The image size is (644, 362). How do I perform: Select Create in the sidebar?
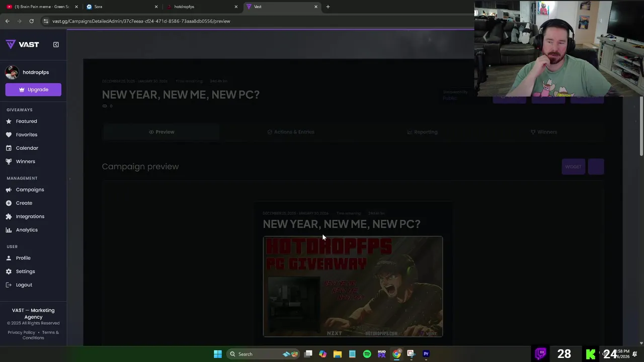24,203
